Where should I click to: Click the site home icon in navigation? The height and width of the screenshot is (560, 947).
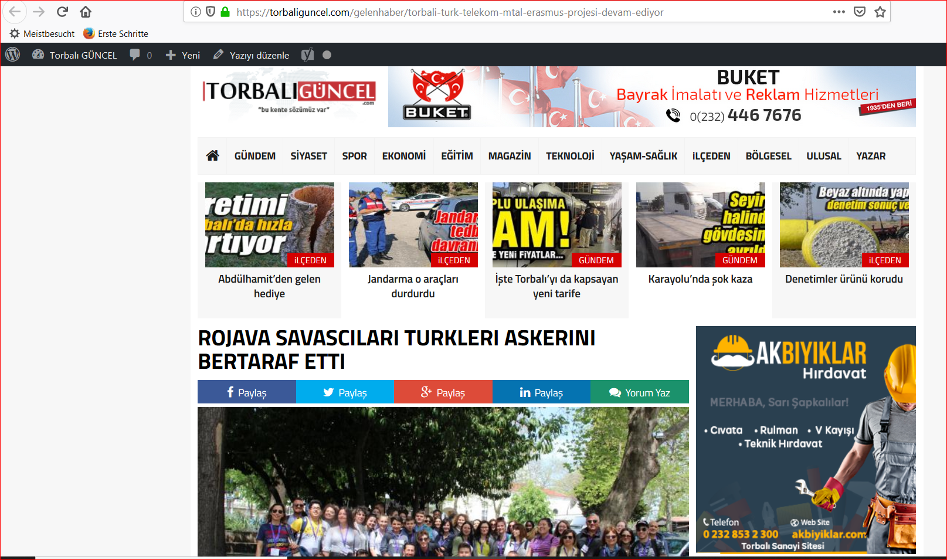coord(212,155)
